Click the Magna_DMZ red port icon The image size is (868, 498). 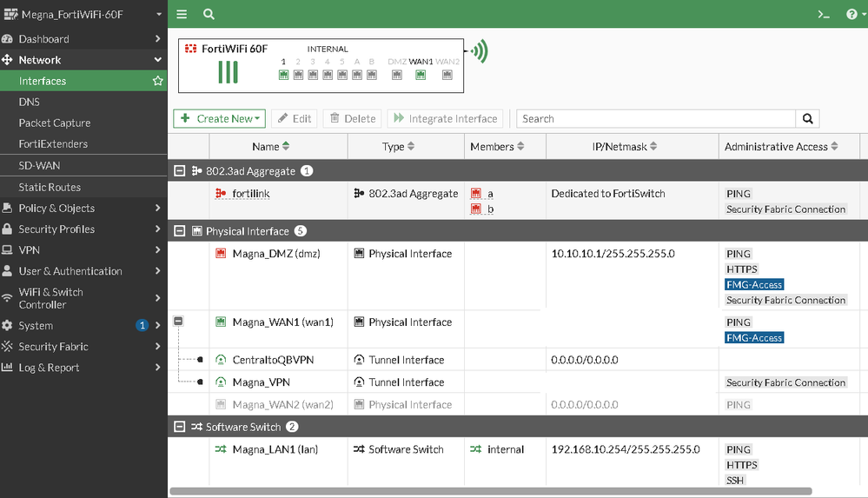pyautogui.click(x=221, y=254)
